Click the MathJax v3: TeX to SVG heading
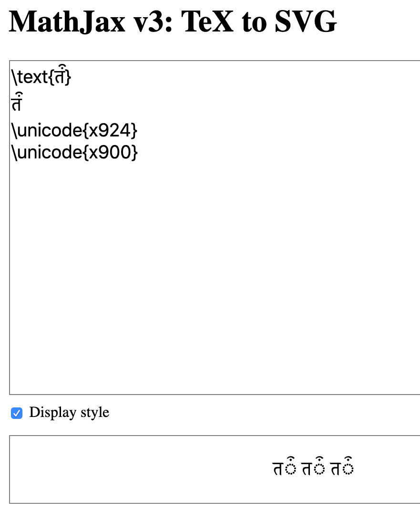 173,21
